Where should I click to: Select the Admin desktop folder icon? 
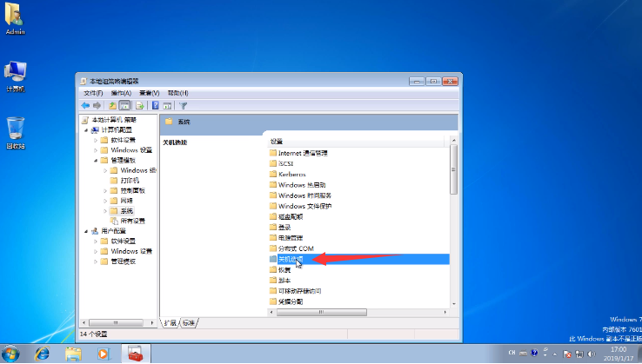point(15,18)
